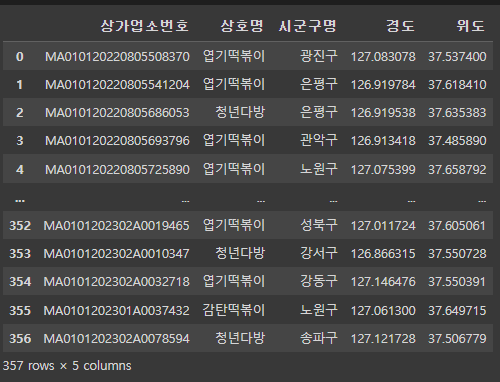Click 엽기떡볶이 in row 352
The height and width of the screenshot is (382, 500).
click(234, 225)
